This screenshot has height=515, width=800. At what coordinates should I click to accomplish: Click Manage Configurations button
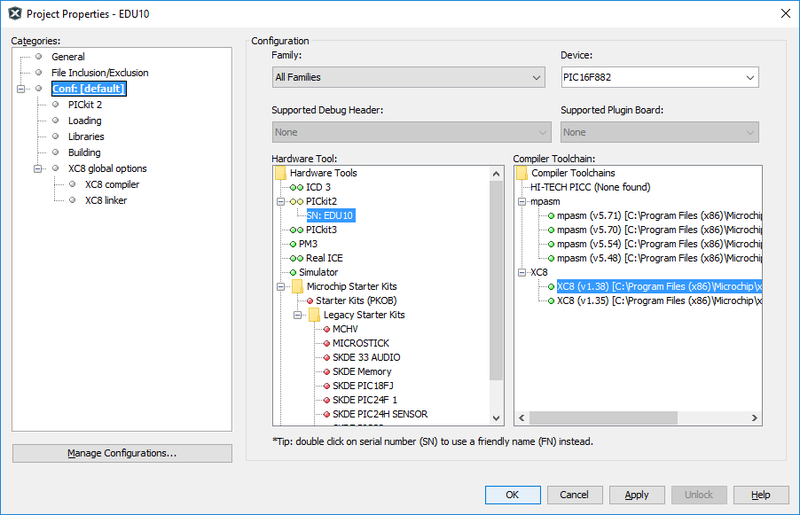point(122,453)
